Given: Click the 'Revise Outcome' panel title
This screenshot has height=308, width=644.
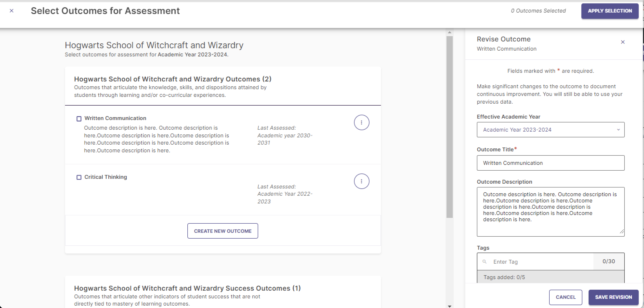Looking at the screenshot, I should coord(504,39).
